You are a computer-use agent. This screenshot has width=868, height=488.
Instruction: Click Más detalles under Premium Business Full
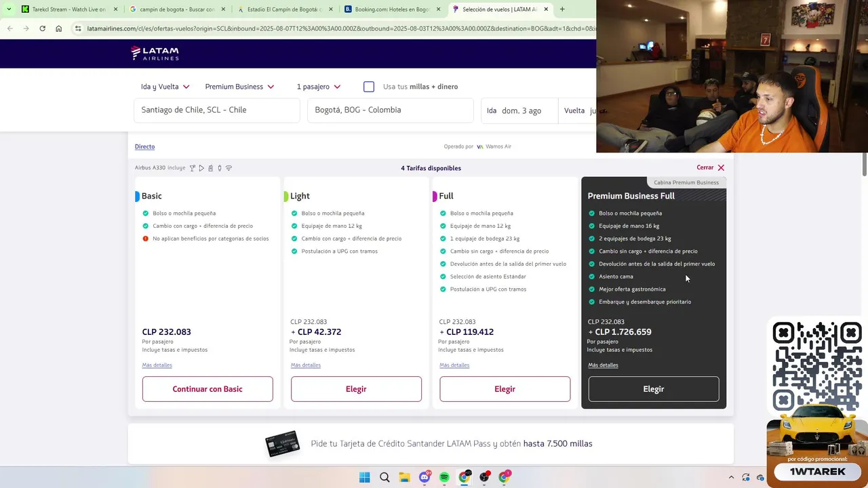pyautogui.click(x=603, y=365)
